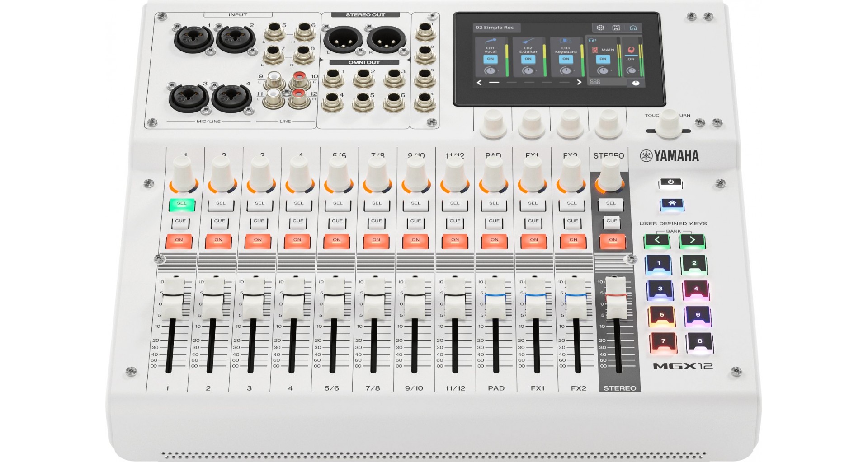Tap the CH2 E.Guitar guitar icon
The image size is (868, 462).
click(x=528, y=41)
